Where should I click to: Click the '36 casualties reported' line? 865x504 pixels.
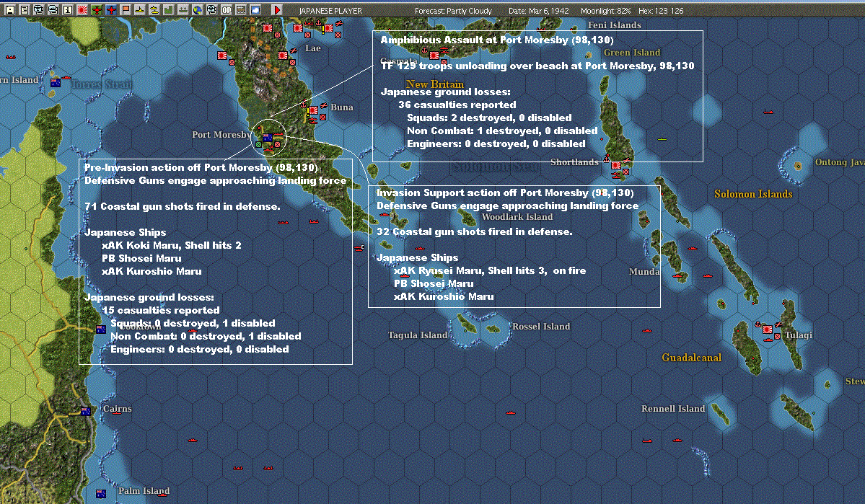(457, 105)
